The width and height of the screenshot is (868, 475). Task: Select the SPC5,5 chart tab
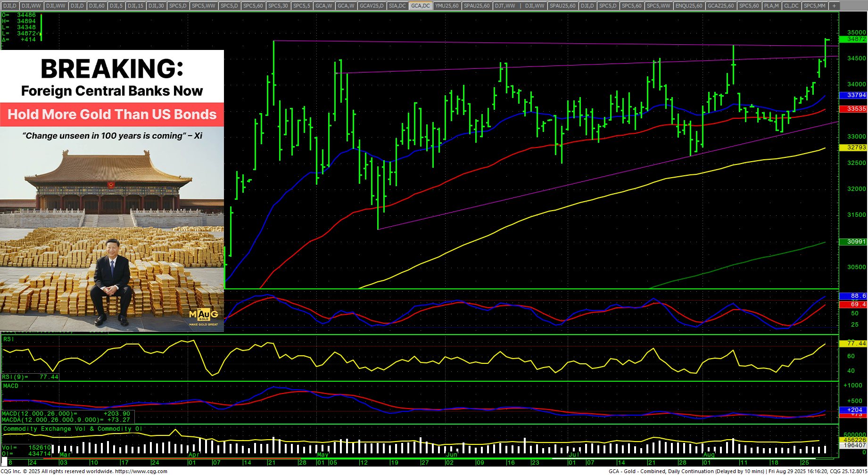tap(302, 6)
